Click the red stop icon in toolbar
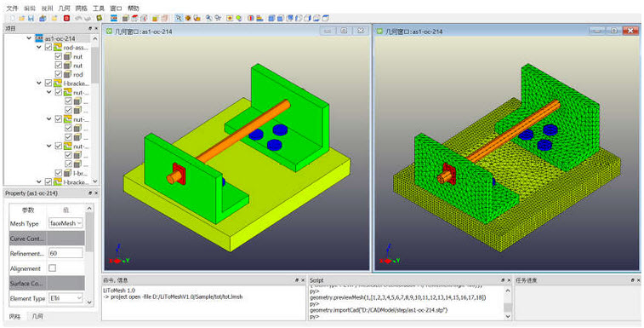Screen dimensions: 644x328 click(x=66, y=18)
